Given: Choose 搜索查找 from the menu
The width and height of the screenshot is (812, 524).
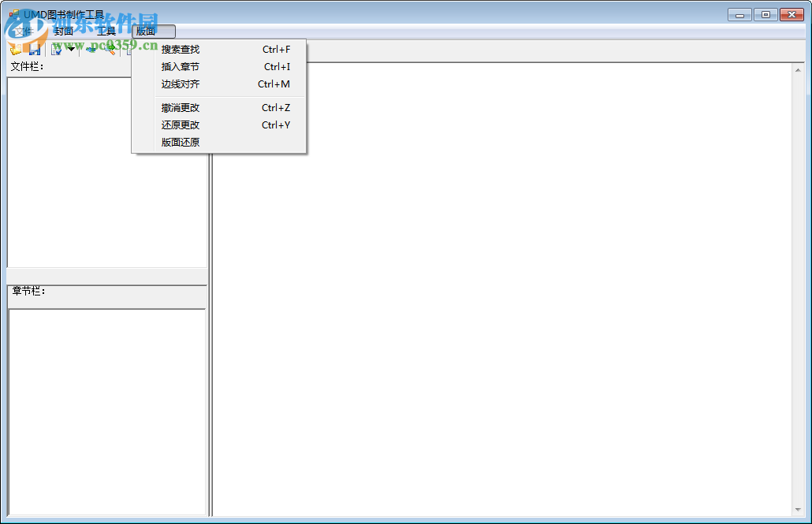Looking at the screenshot, I should 219,49.
